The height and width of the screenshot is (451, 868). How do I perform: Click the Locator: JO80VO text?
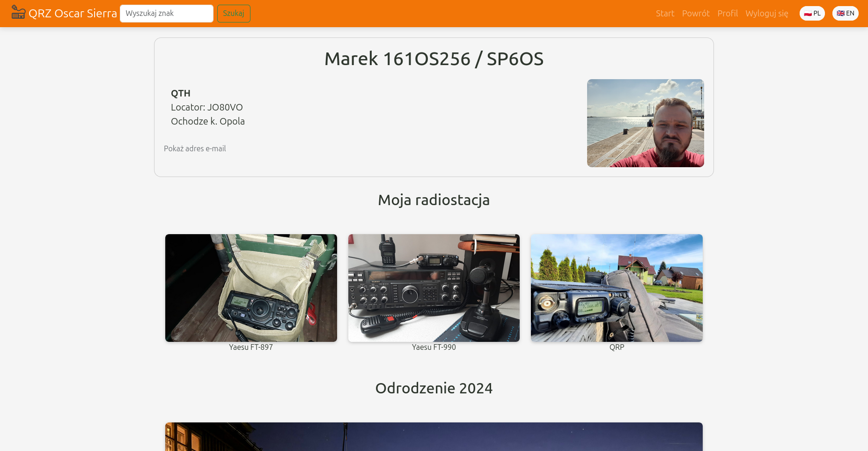(206, 107)
